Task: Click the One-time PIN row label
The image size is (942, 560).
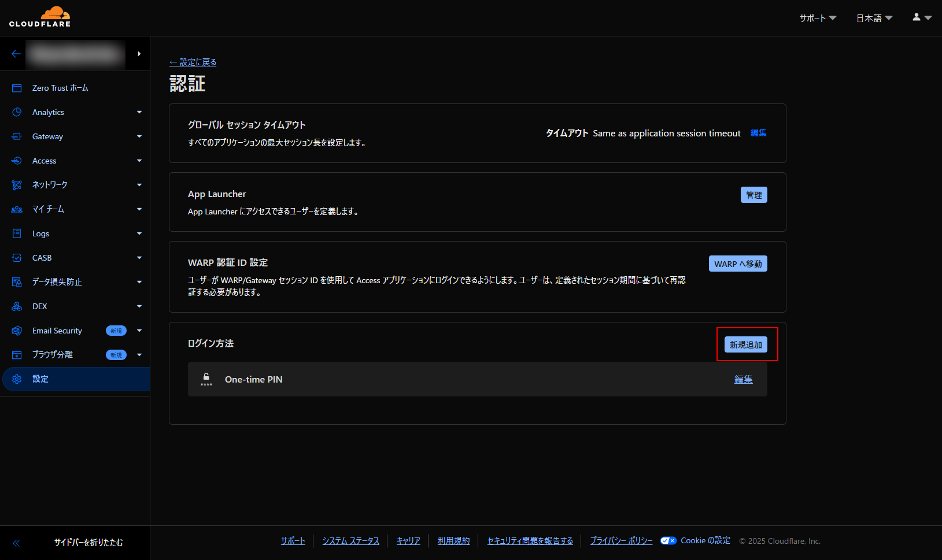Action: coord(254,379)
